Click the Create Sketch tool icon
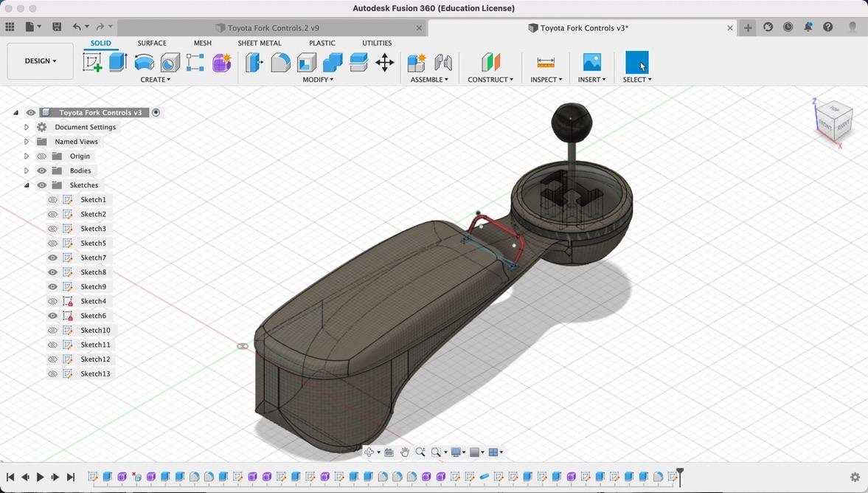The width and height of the screenshot is (868, 493). coord(92,62)
